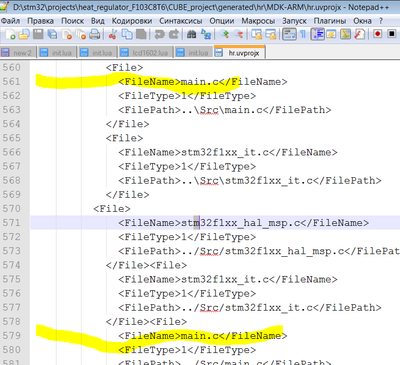Image resolution: width=400 pixels, height=365 pixels.
Task: Switch to the new 2 tab
Action: coord(18,52)
